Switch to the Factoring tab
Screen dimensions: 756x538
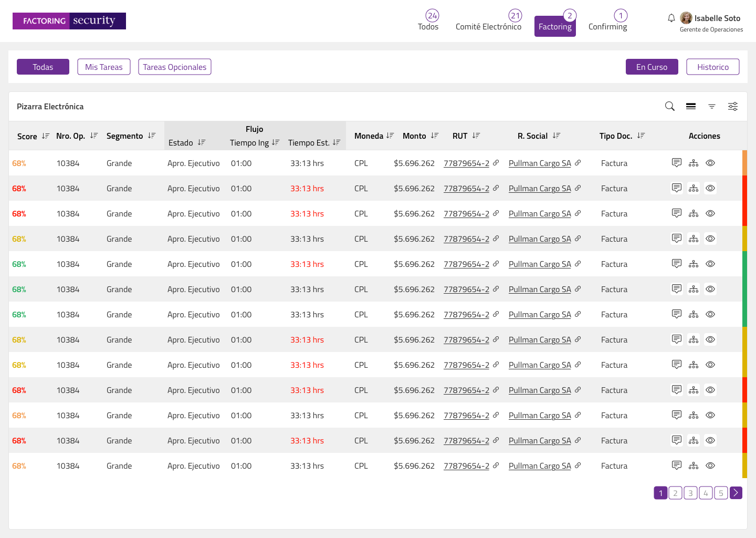(x=555, y=25)
